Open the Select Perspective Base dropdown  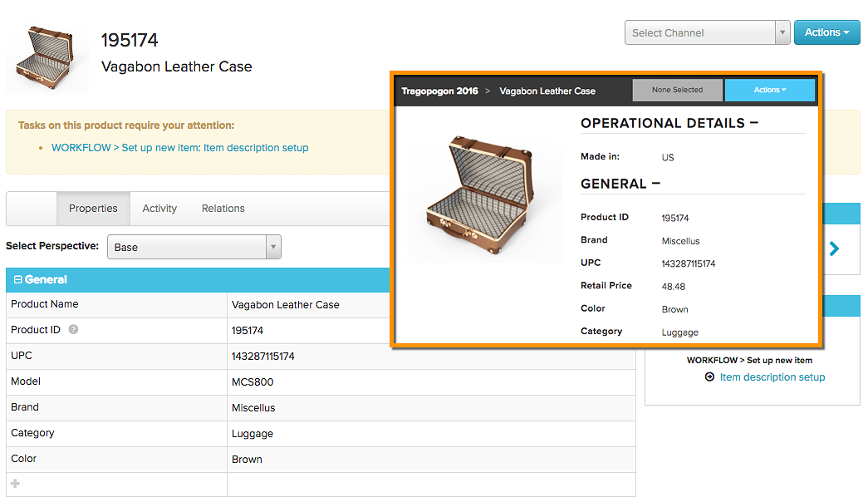194,247
